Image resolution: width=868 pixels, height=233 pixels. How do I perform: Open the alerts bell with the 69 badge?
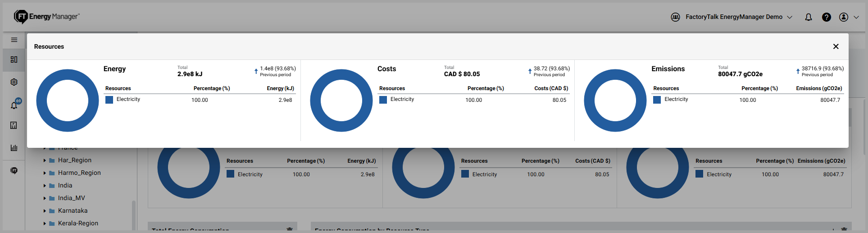(x=14, y=105)
